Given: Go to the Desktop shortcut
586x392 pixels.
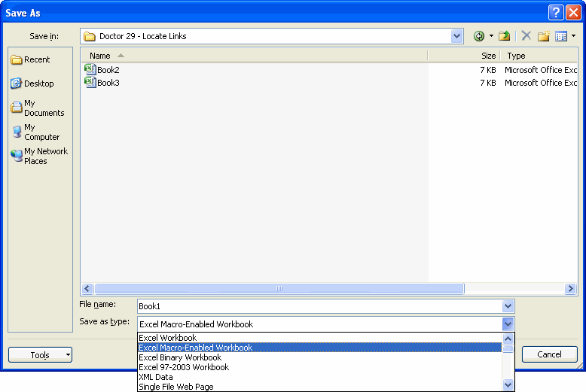Looking at the screenshot, I should pyautogui.click(x=32, y=84).
